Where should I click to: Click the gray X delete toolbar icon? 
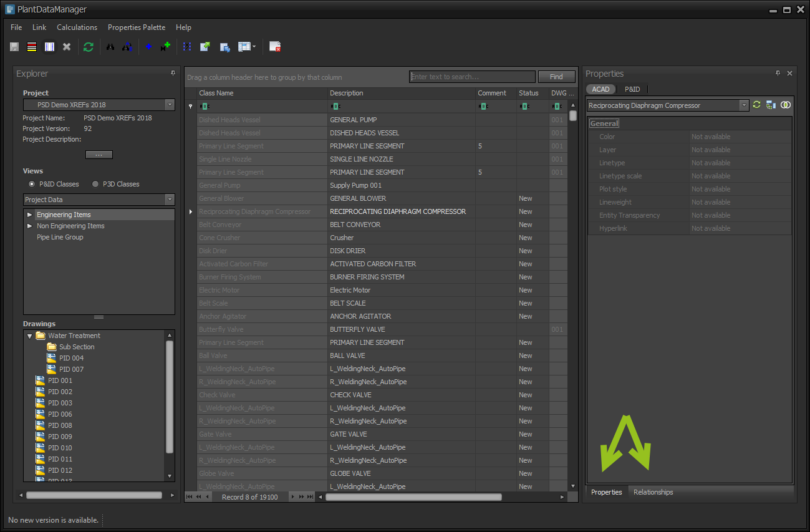pos(67,47)
